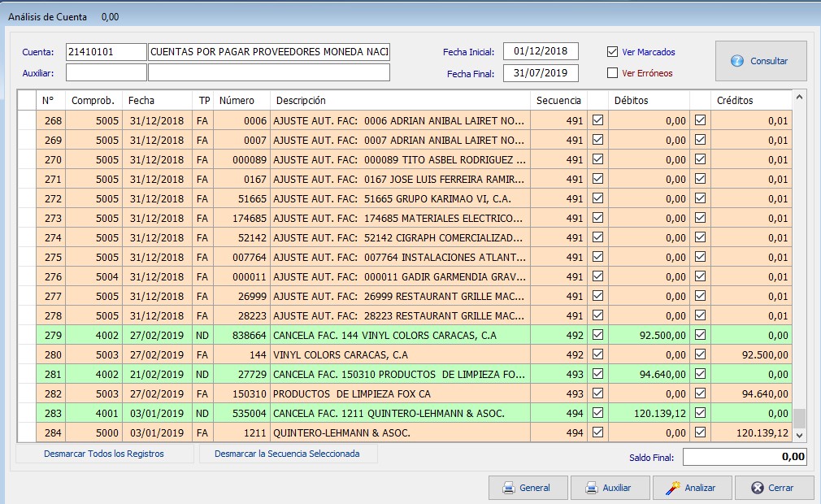The image size is (821, 504).
Task: Click the blue help icon on Consultar
Action: tap(737, 61)
